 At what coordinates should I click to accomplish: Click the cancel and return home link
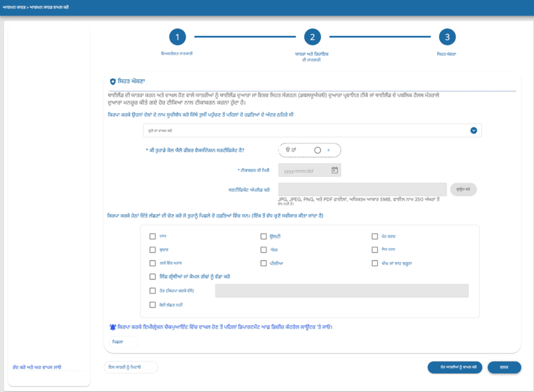[37, 367]
